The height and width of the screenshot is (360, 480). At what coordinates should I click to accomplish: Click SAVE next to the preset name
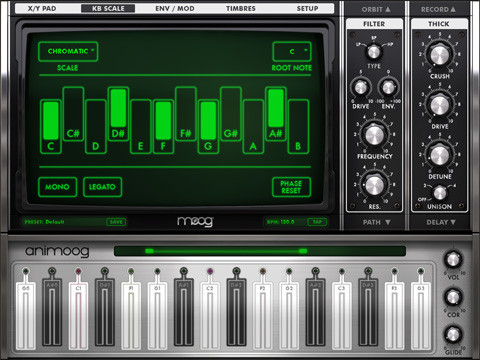[x=116, y=222]
